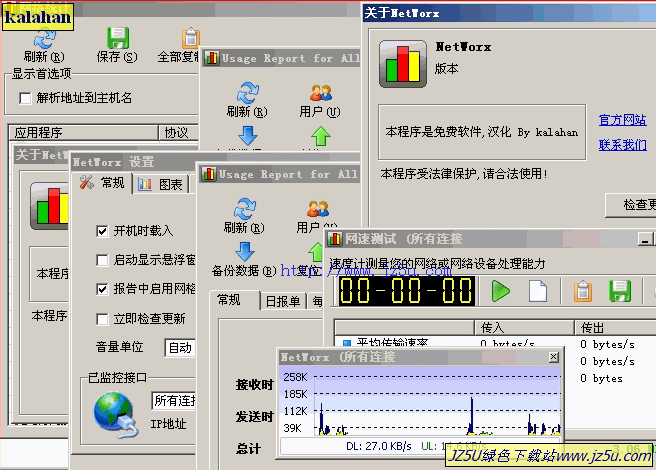Click Copy All (全部复制) clipboard icon
This screenshot has width=656, height=470.
click(190, 38)
